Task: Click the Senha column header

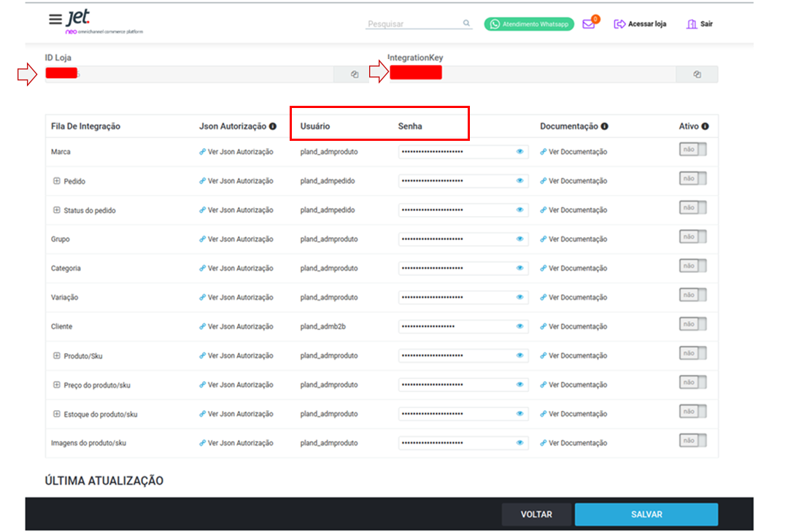Action: point(410,126)
